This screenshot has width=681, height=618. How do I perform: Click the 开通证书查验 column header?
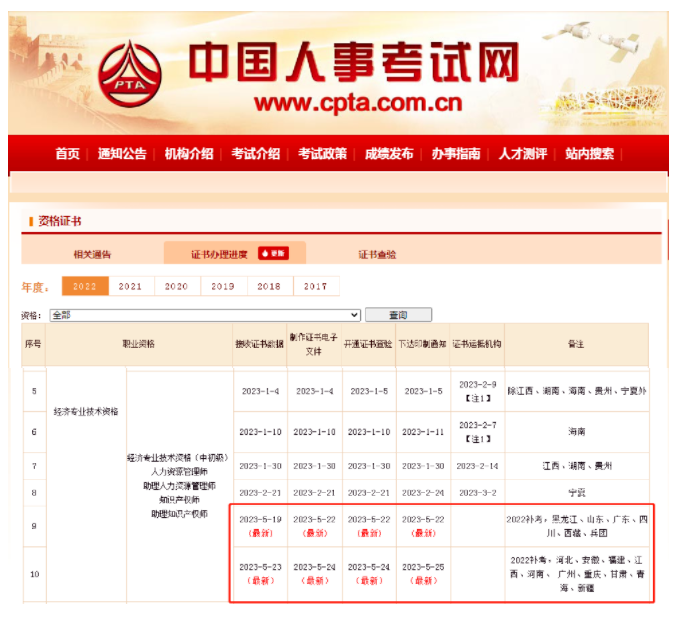(368, 344)
